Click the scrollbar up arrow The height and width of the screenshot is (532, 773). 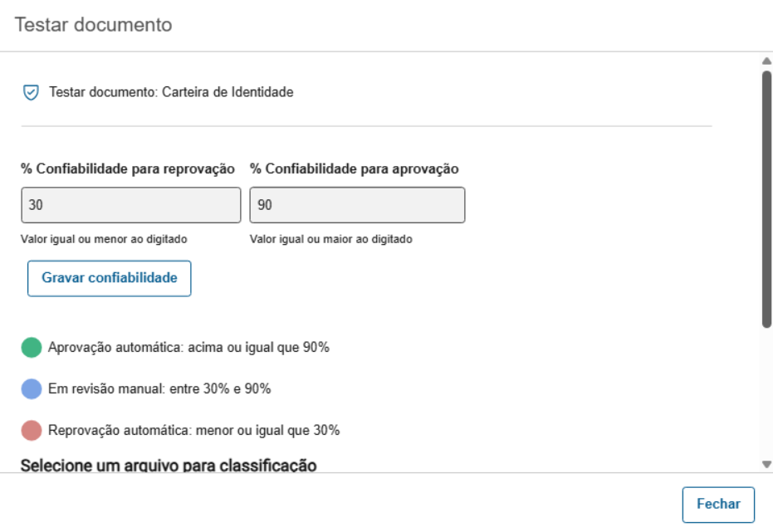coord(766,61)
